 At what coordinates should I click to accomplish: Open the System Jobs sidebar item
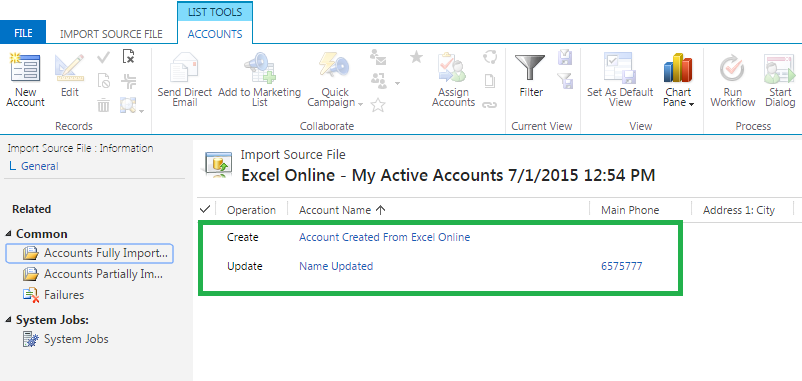click(x=65, y=339)
